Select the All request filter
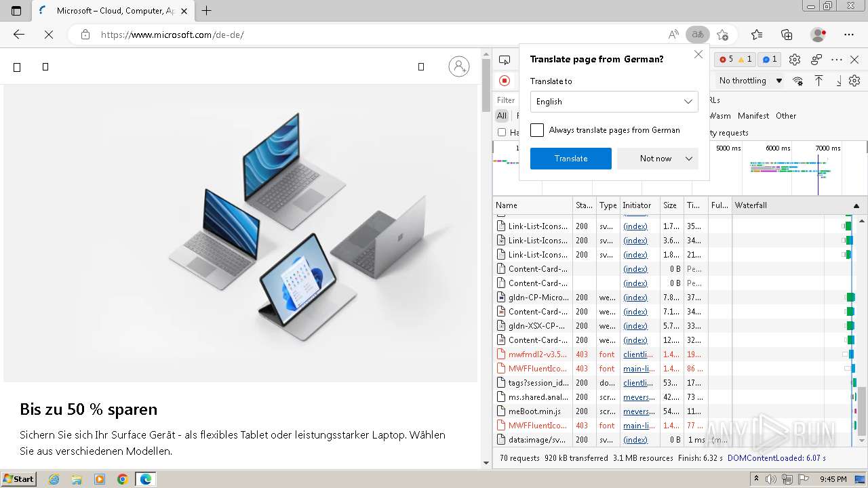The height and width of the screenshot is (488, 868). tap(502, 116)
